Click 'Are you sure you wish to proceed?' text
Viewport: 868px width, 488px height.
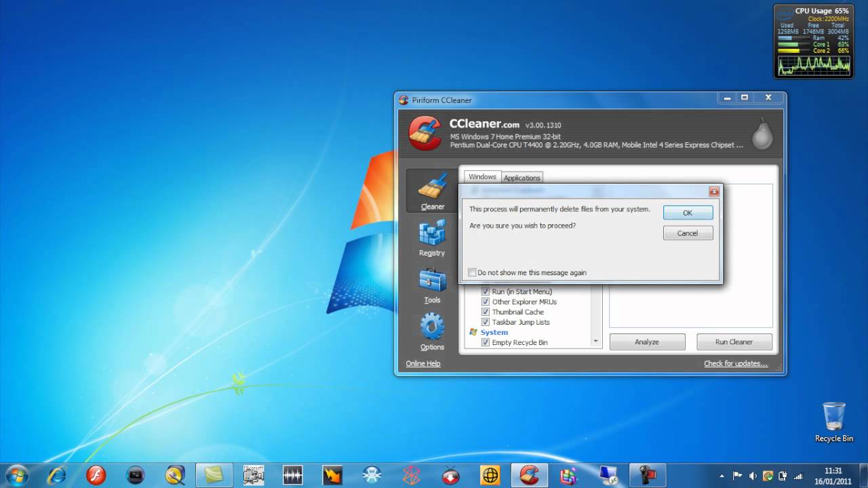pyautogui.click(x=523, y=225)
